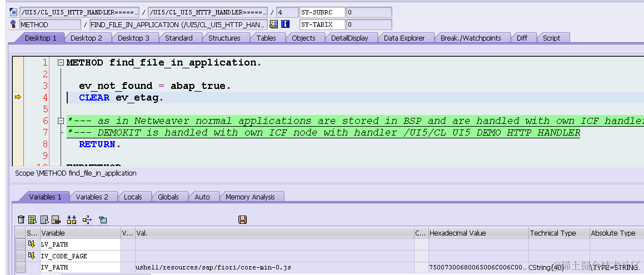Click the icon with two downward arrows over boxes
The width and height of the screenshot is (644, 275).
tap(72, 220)
